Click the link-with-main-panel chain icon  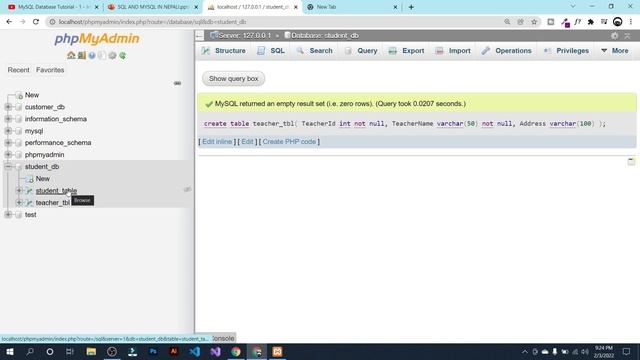[177, 83]
